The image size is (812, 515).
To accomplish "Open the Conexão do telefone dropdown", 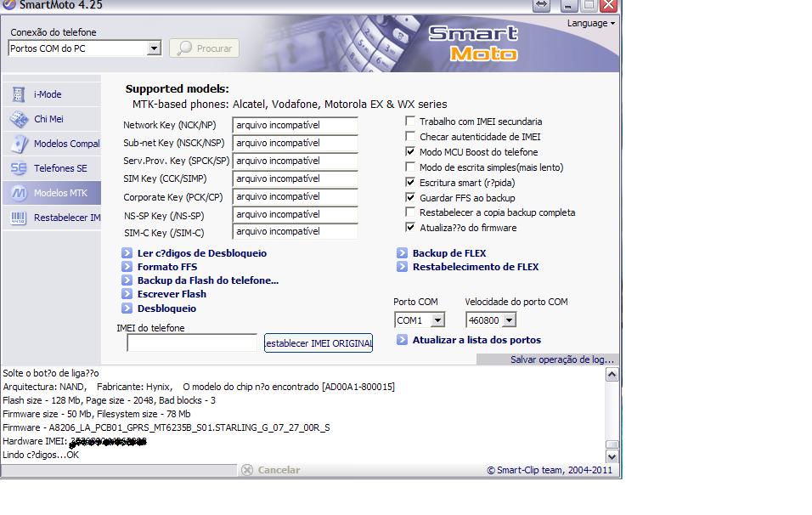I will pyautogui.click(x=154, y=48).
